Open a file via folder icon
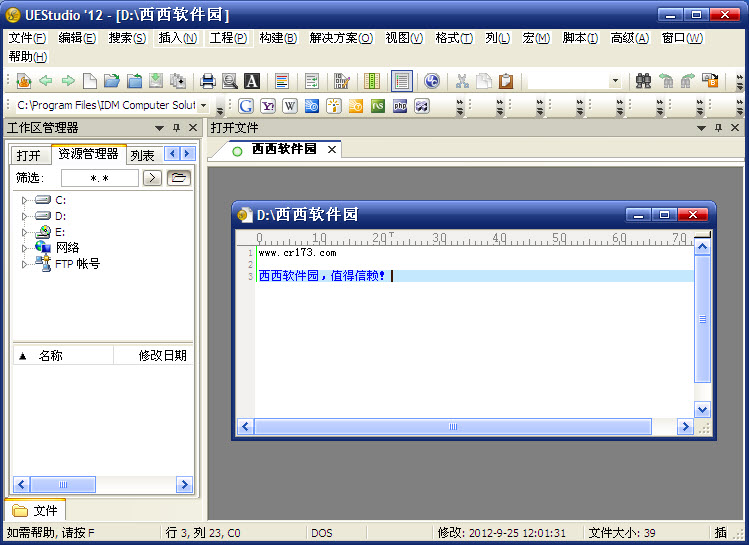 point(112,81)
